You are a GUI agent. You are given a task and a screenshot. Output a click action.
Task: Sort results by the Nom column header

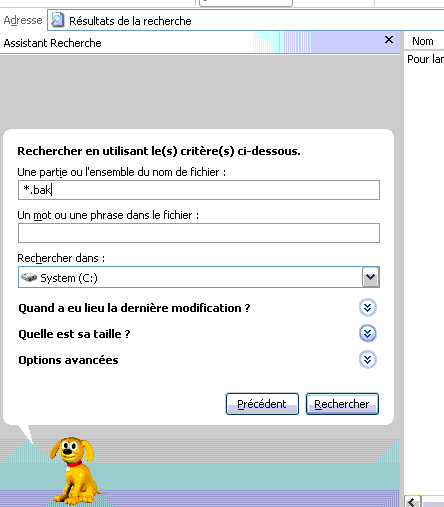423,41
